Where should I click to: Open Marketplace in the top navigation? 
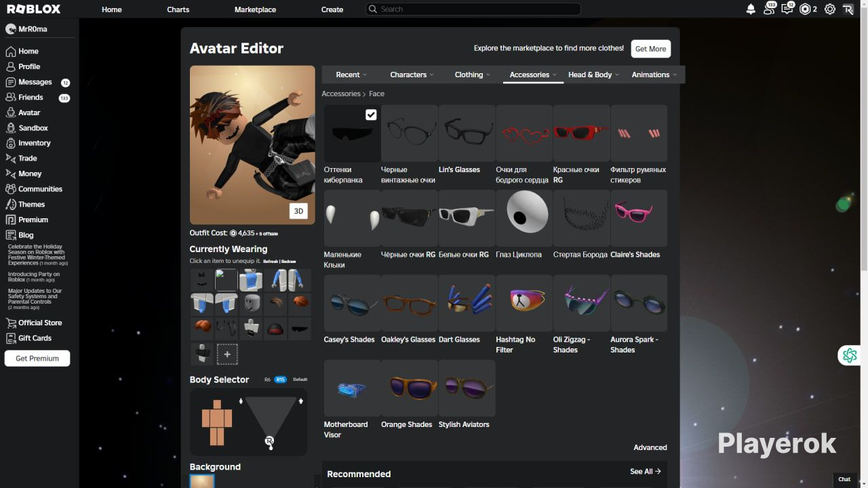point(255,9)
